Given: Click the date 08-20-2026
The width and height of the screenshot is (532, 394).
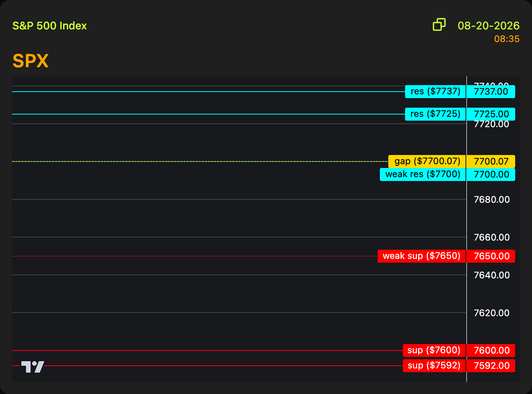Looking at the screenshot, I should [489, 26].
